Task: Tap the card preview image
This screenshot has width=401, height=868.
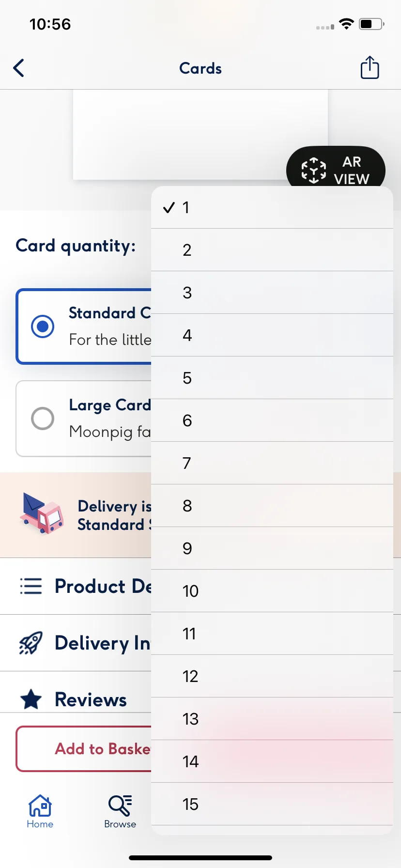Action: tap(200, 135)
